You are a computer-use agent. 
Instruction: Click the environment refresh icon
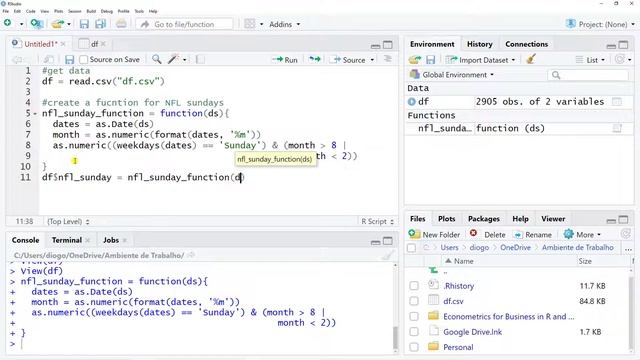pos(620,60)
